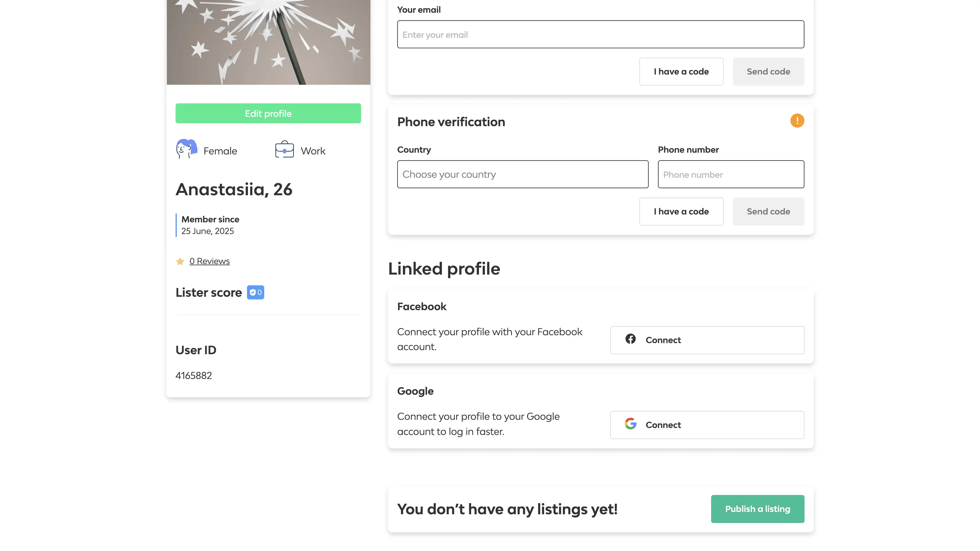
Task: Click the Enter your email field
Action: (x=600, y=35)
